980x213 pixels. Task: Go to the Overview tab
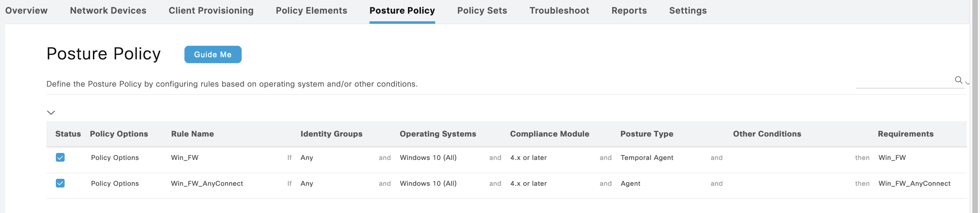point(26,10)
